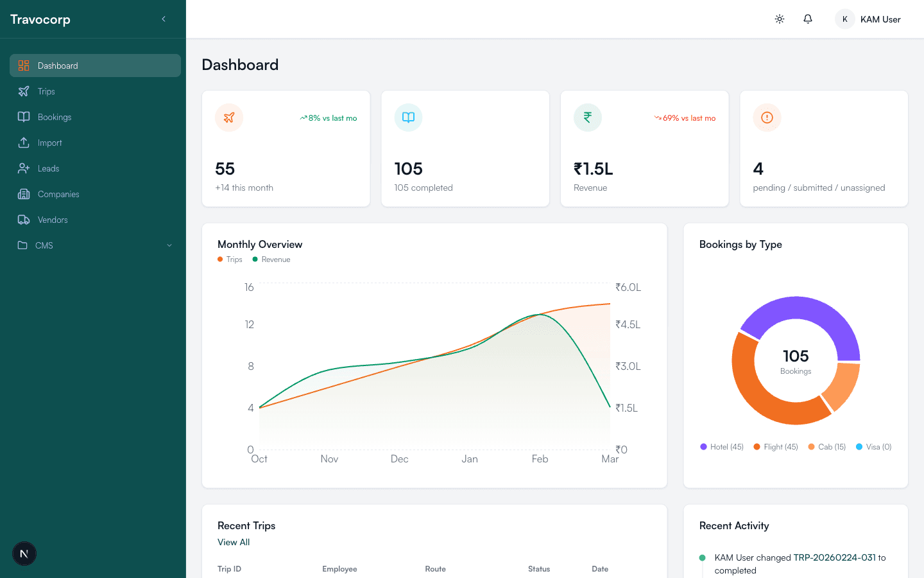Open the Leads section
The image size is (924, 578).
click(48, 168)
